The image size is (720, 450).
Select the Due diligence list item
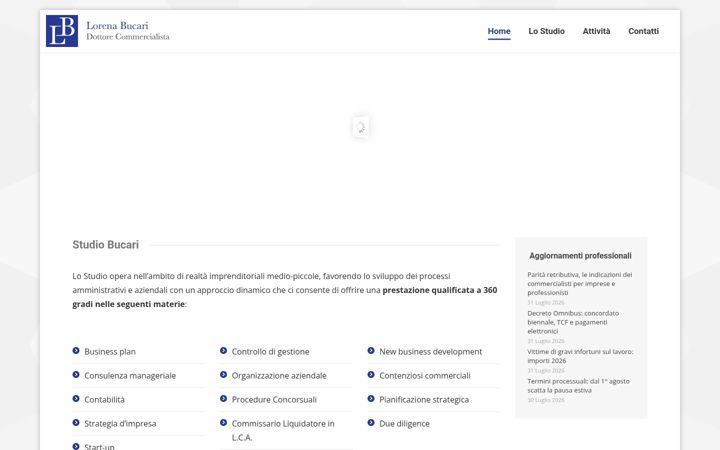click(405, 423)
